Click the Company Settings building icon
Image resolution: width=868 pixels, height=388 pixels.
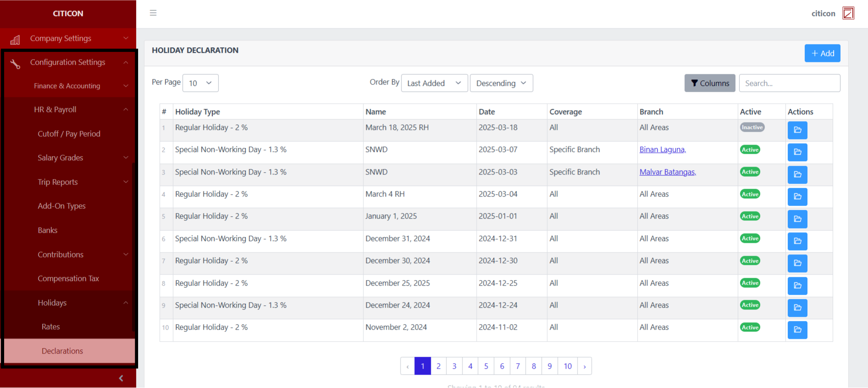pyautogui.click(x=15, y=40)
